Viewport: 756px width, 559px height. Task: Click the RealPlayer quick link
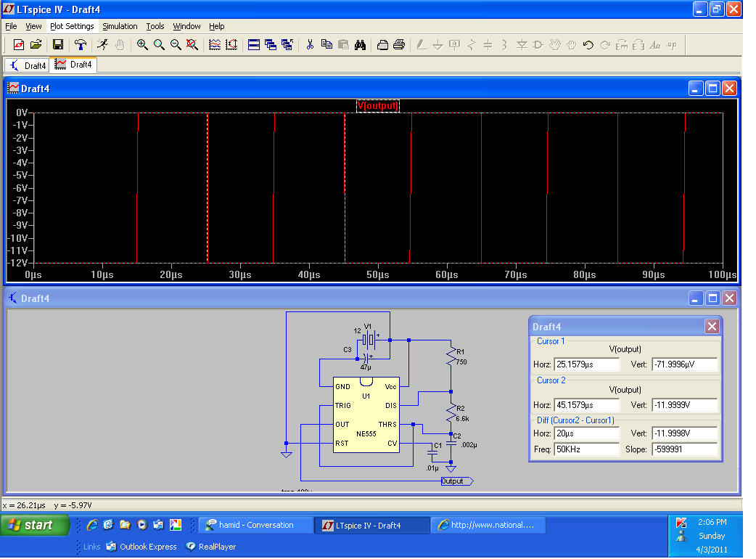[211, 547]
